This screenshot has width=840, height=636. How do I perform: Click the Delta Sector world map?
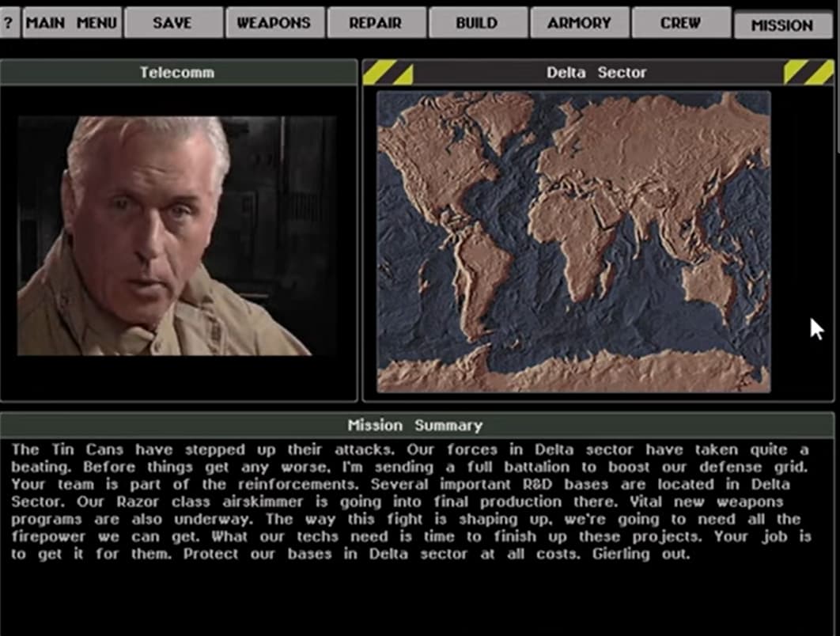click(573, 241)
